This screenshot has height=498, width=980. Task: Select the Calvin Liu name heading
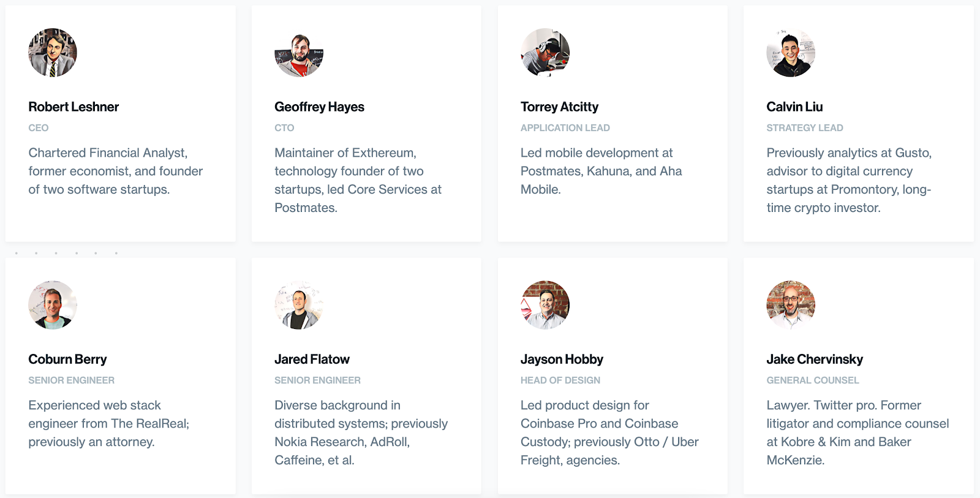coord(794,107)
